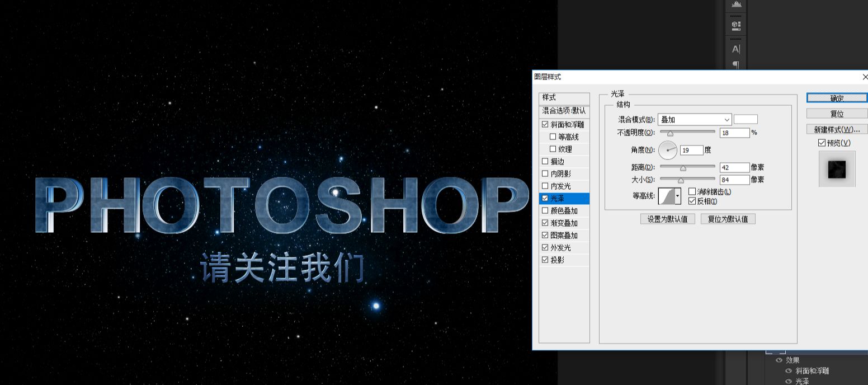Click the style preview thumbnail under 预览

[837, 168]
